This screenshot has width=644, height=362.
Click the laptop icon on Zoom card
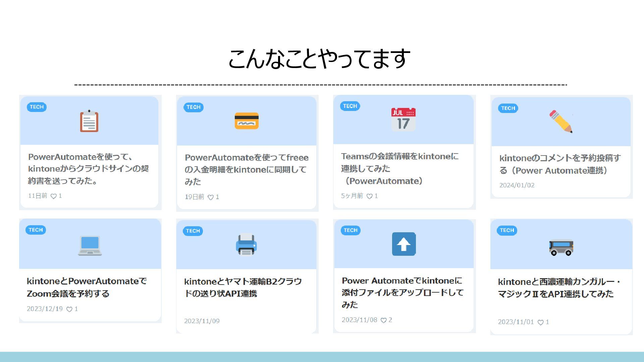click(x=90, y=246)
